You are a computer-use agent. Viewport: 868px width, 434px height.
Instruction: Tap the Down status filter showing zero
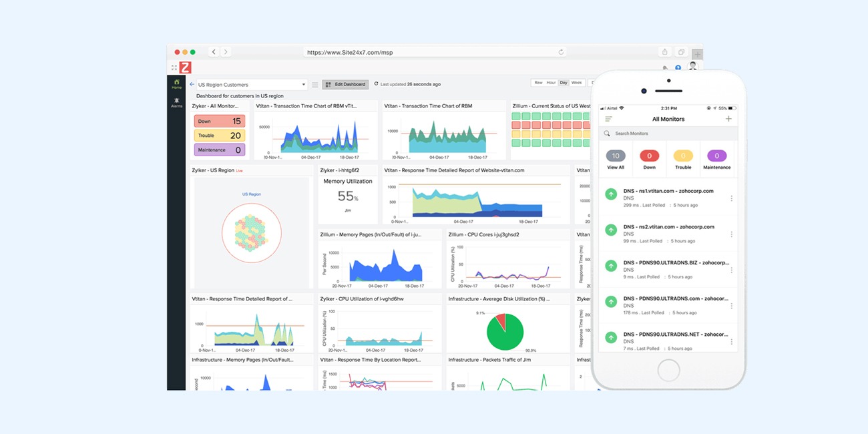tap(649, 160)
